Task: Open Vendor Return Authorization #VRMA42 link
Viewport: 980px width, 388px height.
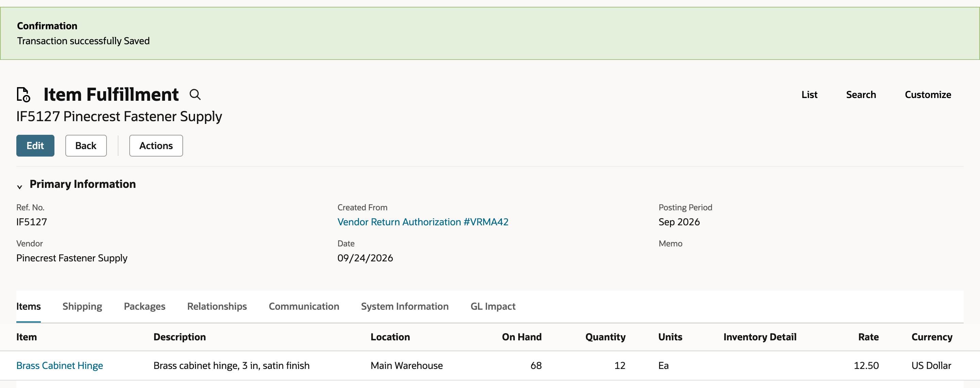Action: (x=423, y=222)
